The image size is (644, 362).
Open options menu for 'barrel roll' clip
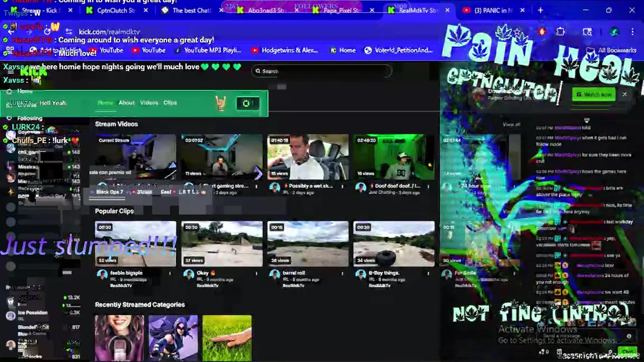click(342, 273)
